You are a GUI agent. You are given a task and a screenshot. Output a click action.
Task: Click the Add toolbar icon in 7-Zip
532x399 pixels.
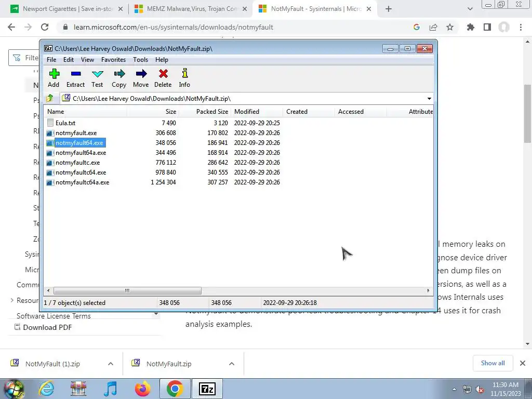[54, 78]
